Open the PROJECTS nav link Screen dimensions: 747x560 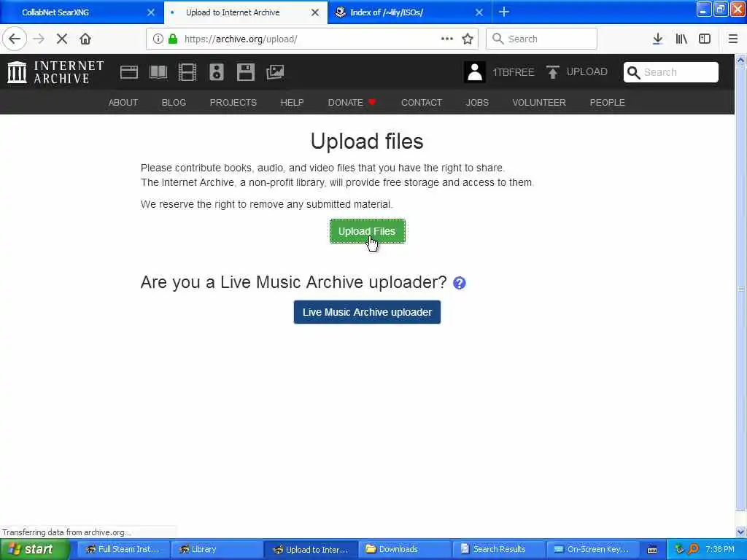[233, 102]
